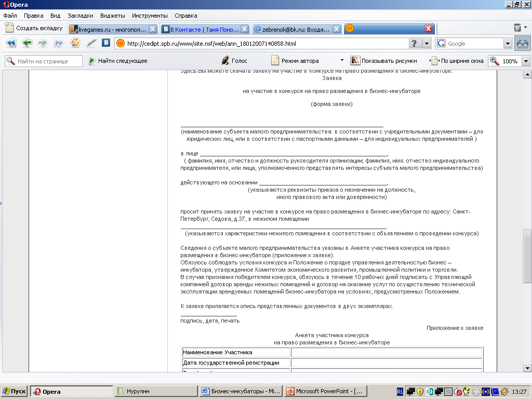Click the Google search input field

click(x=474, y=44)
